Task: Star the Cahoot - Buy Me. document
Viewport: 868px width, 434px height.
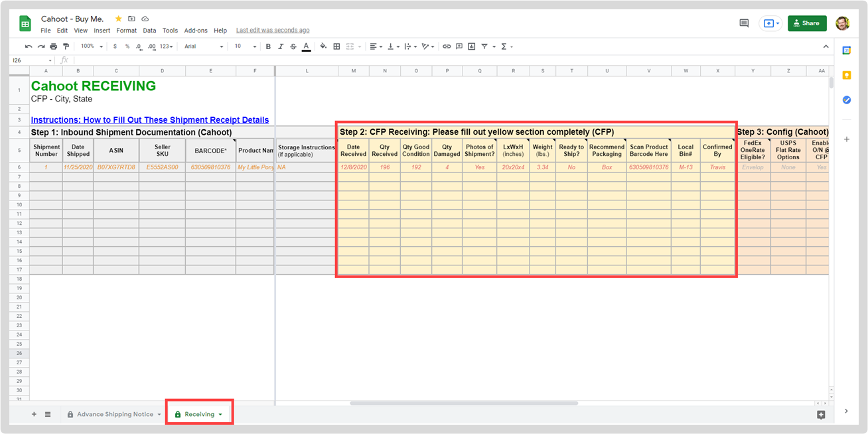Action: click(118, 19)
